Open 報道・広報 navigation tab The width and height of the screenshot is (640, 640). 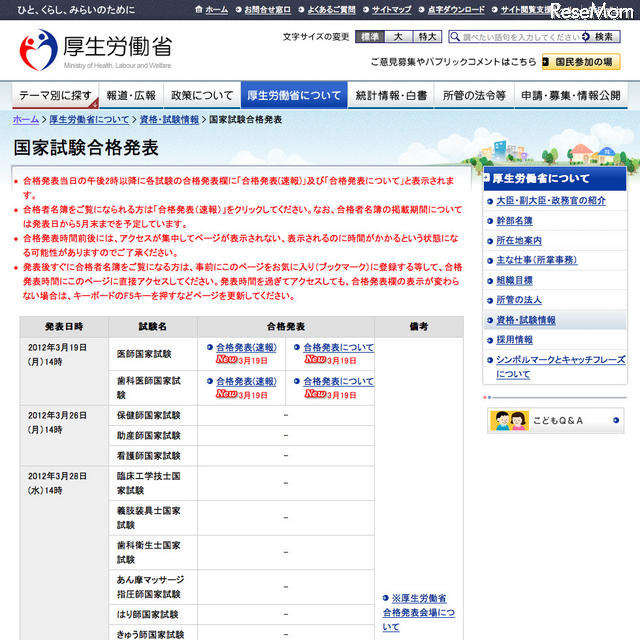[131, 95]
